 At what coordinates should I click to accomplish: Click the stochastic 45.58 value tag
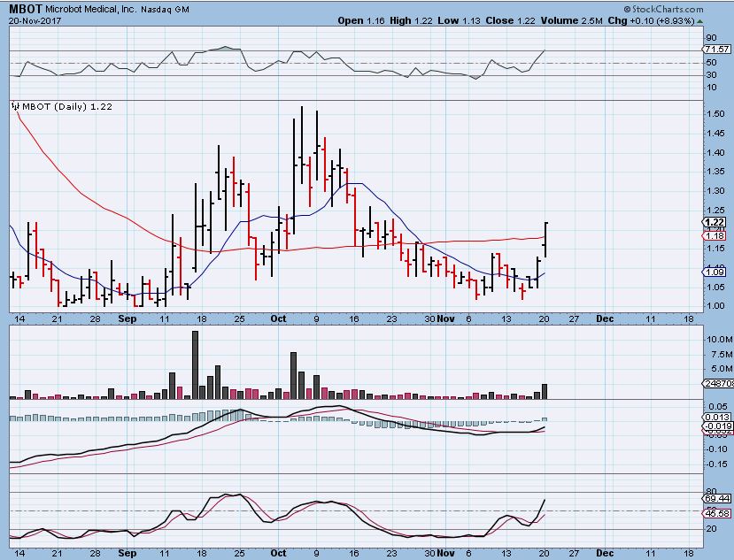(x=716, y=514)
